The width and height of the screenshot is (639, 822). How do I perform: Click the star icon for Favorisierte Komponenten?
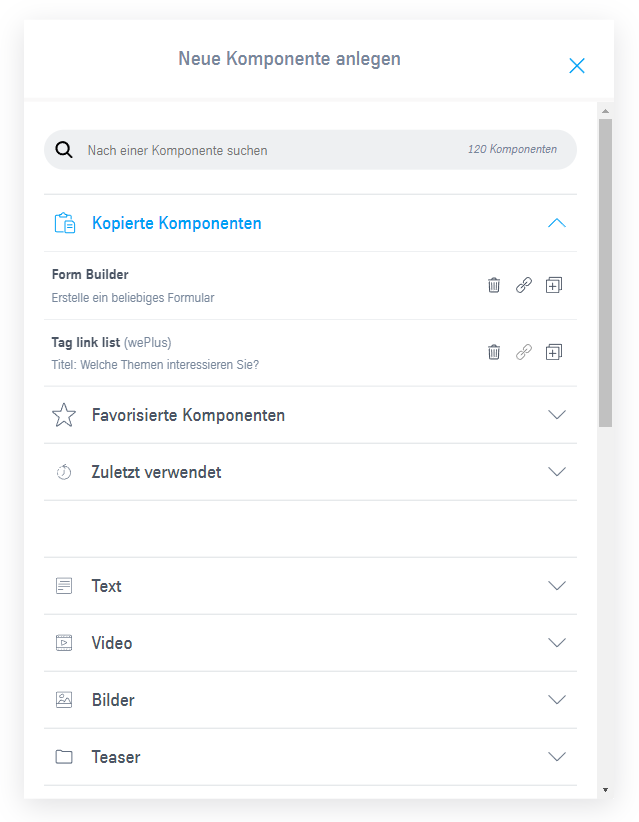64,415
